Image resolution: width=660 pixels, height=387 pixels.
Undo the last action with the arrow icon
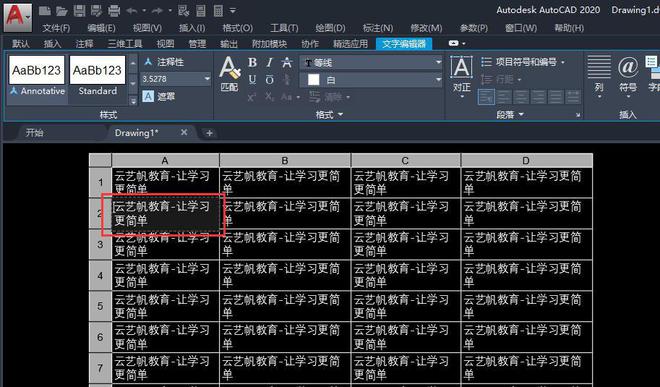click(x=132, y=11)
